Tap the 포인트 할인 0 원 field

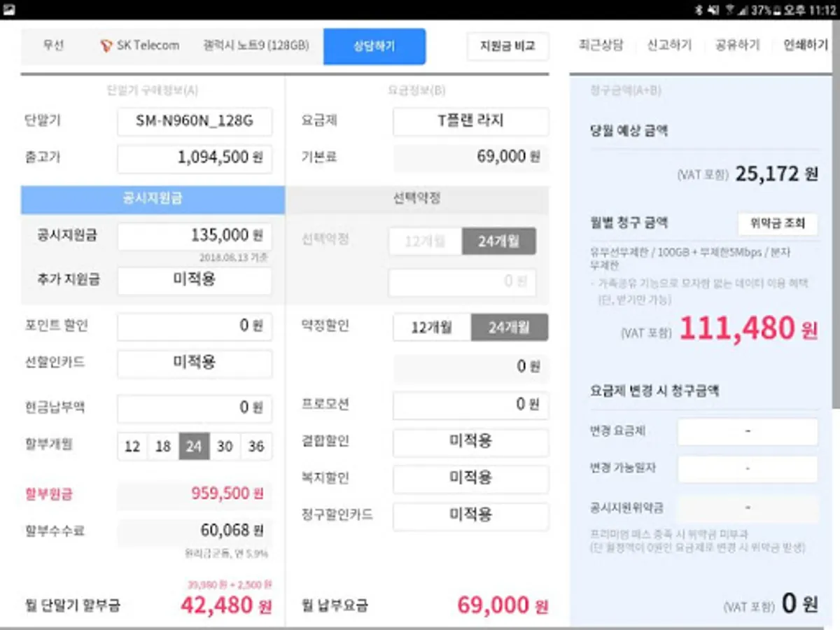[195, 326]
